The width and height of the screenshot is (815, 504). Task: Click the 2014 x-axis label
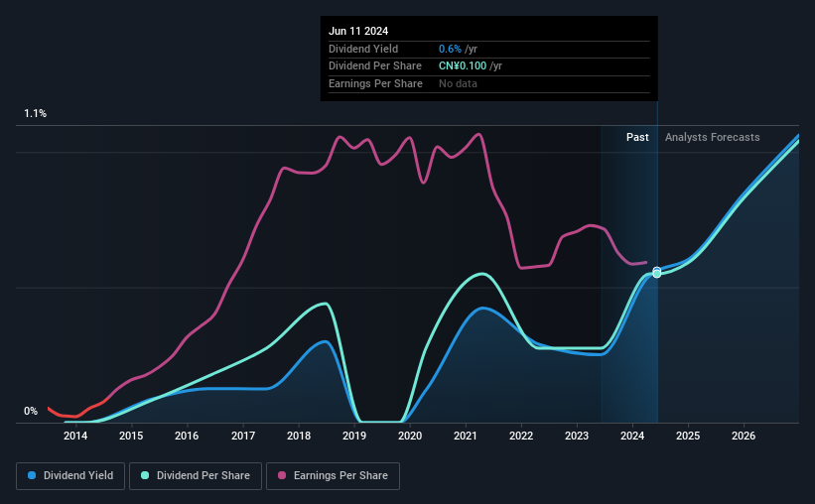(75, 436)
